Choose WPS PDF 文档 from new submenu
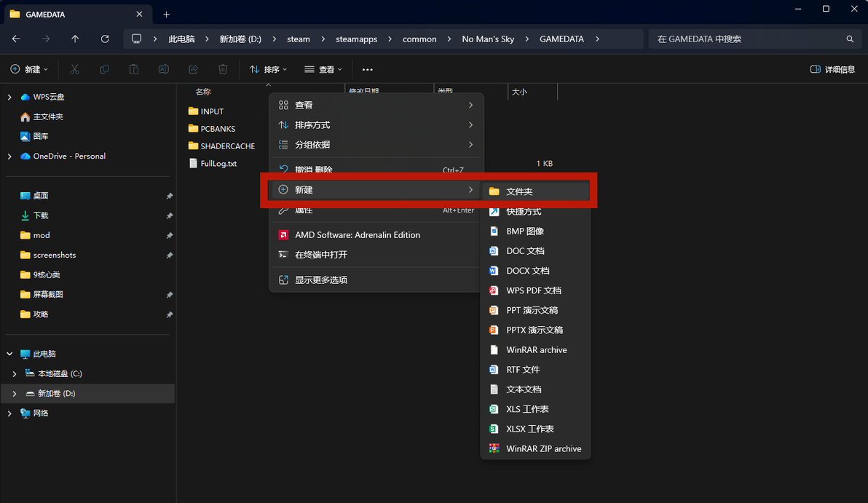The height and width of the screenshot is (503, 868). (535, 290)
